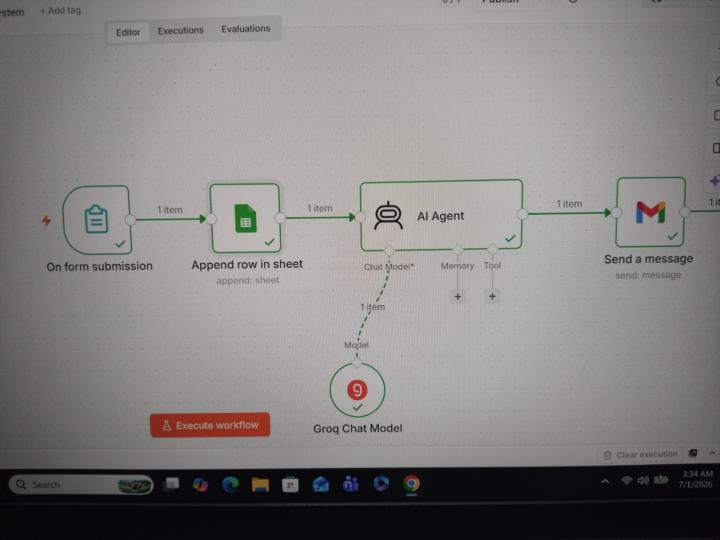Switch to the Executions tab
This screenshot has width=720, height=540.
click(x=180, y=31)
